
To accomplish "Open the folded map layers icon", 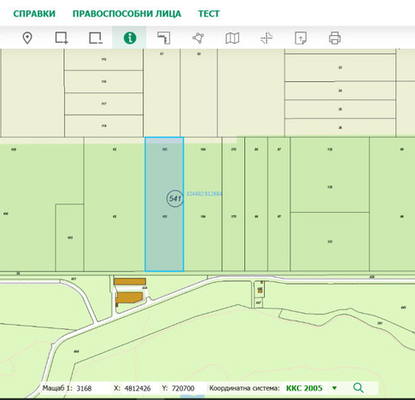I will tap(232, 38).
